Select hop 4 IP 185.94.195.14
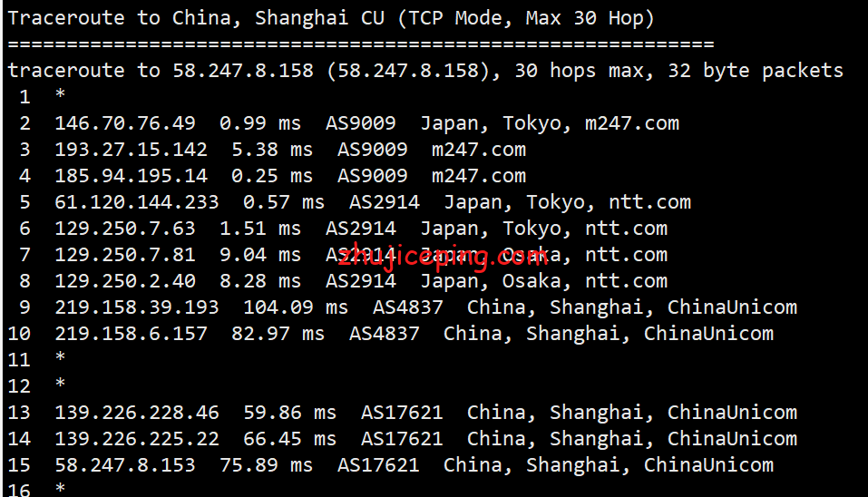 click(132, 176)
